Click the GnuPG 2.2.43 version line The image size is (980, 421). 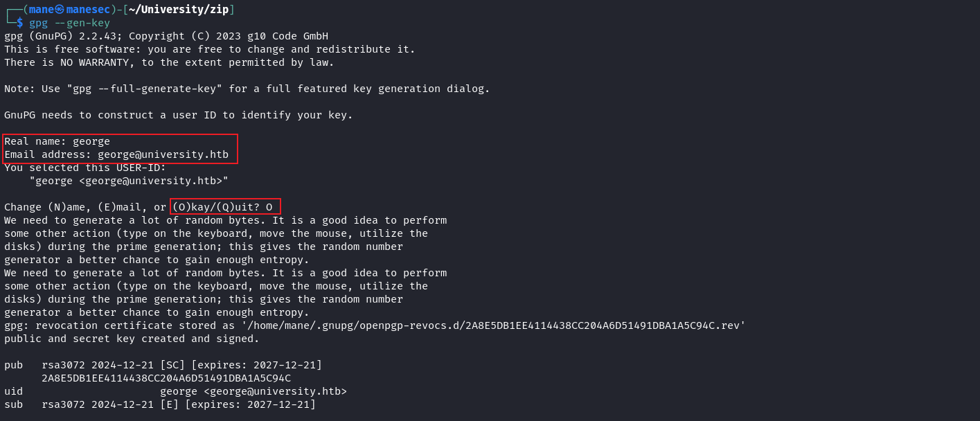pyautogui.click(x=166, y=36)
